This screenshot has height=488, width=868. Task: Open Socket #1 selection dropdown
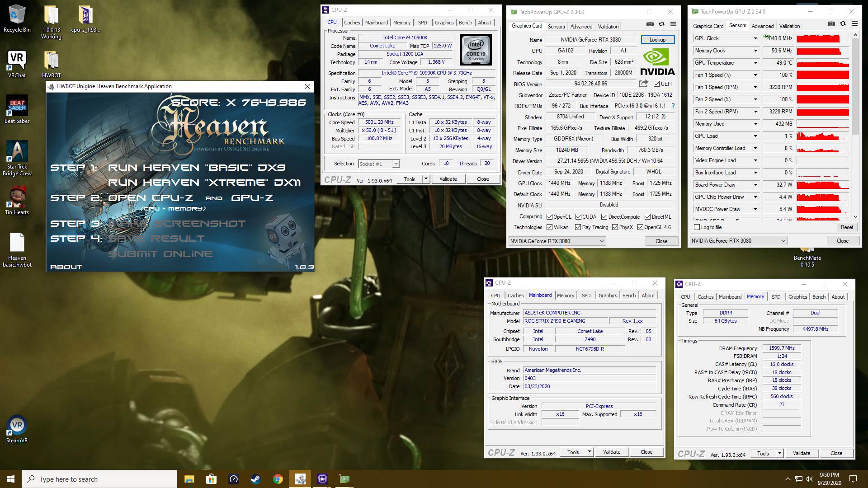click(379, 164)
